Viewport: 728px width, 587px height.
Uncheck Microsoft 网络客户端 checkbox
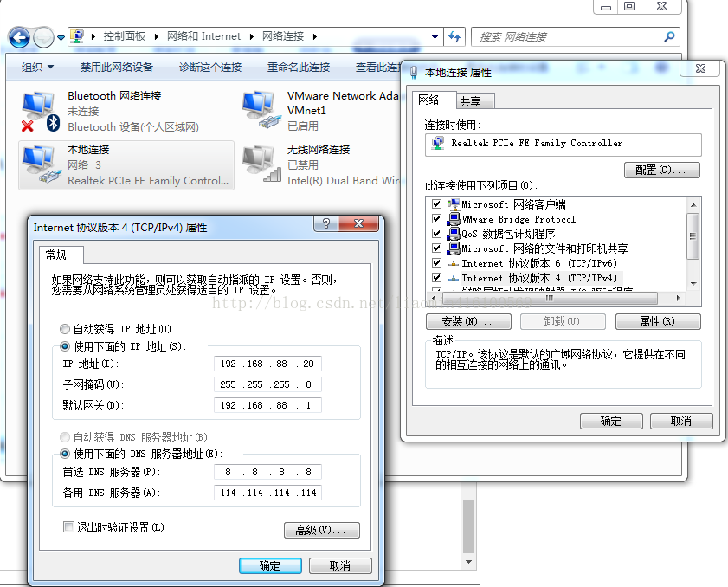(x=436, y=203)
